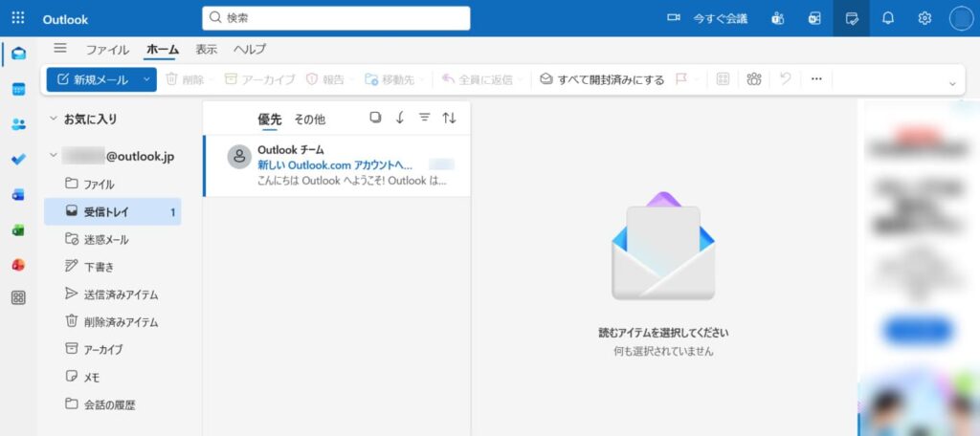Image resolution: width=980 pixels, height=436 pixels.
Task: Select the 表示 ribbon tab
Action: click(x=207, y=50)
